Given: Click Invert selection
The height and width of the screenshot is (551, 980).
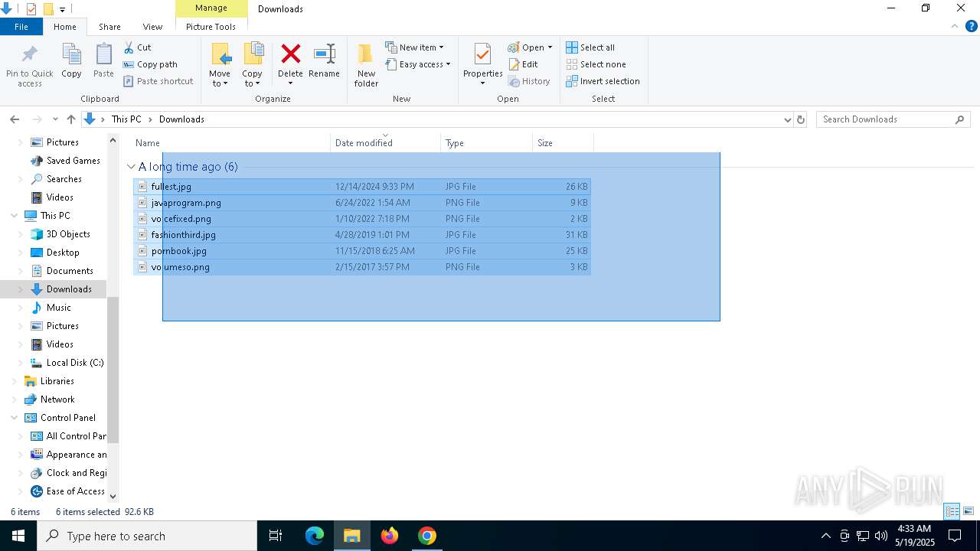Looking at the screenshot, I should (x=603, y=81).
